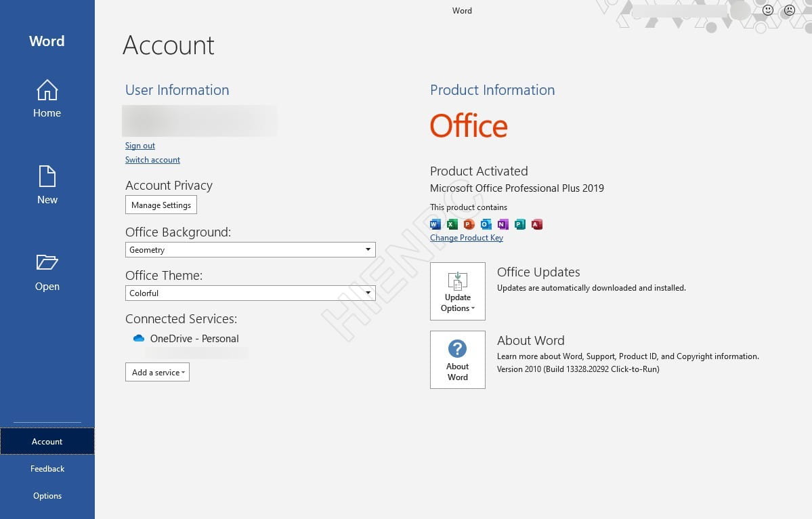This screenshot has width=812, height=519.
Task: Open the Feedback tab
Action: 47,469
